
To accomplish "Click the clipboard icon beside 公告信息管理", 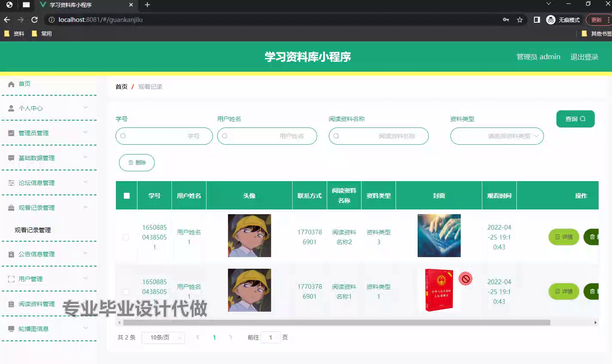I will [12, 254].
